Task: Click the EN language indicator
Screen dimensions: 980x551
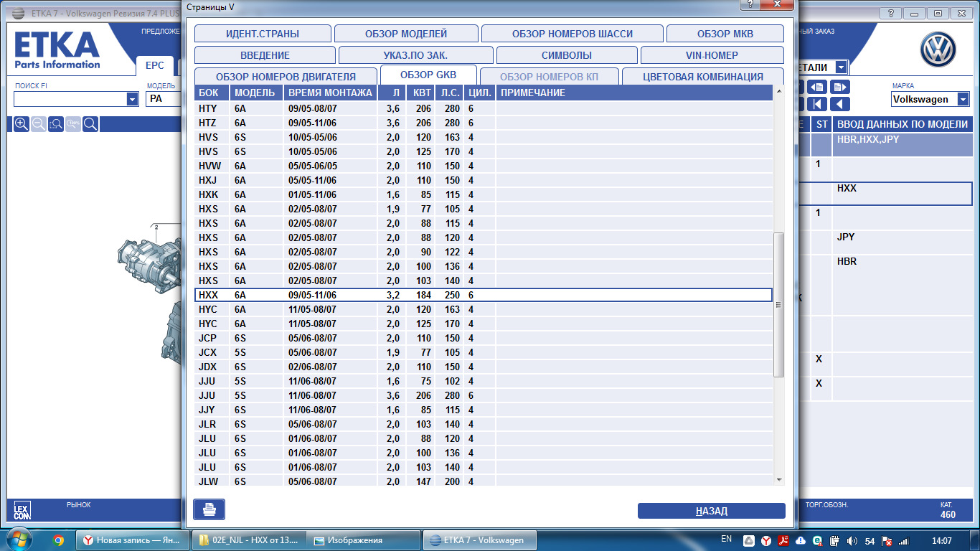Action: 726,540
